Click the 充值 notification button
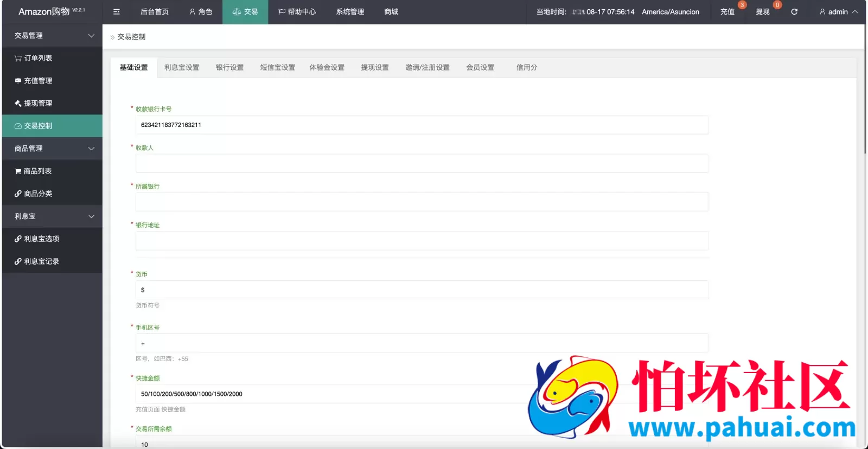The height and width of the screenshot is (449, 868). [727, 12]
